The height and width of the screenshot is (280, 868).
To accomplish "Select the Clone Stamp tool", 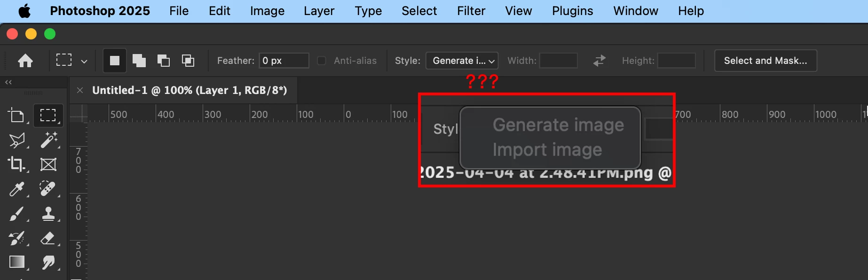I will [48, 214].
